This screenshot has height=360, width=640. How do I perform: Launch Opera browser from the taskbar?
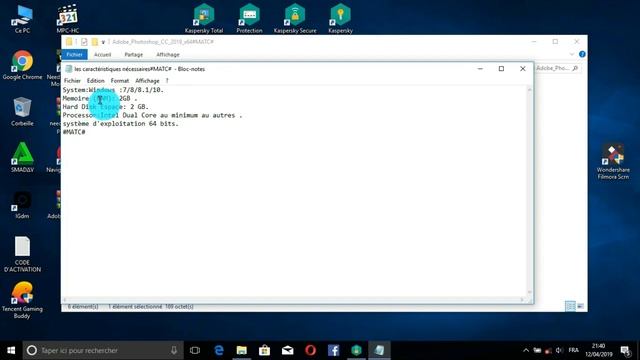(x=310, y=350)
